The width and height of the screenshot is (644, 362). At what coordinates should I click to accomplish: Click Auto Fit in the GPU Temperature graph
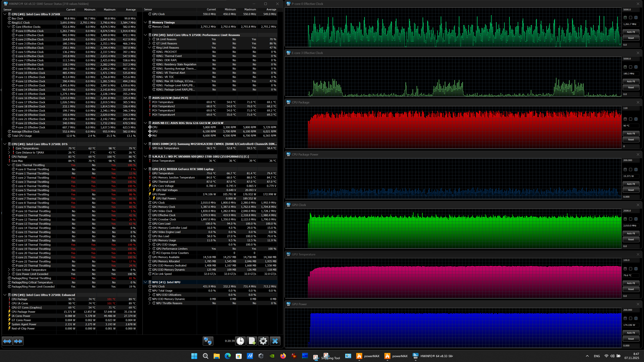631,283
